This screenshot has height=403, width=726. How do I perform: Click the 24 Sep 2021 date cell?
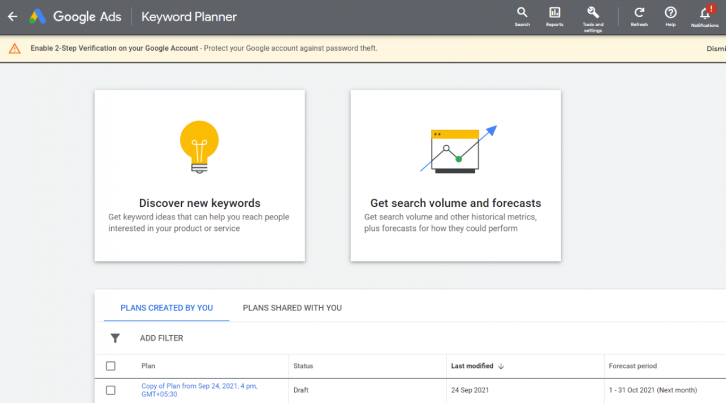(x=470, y=390)
